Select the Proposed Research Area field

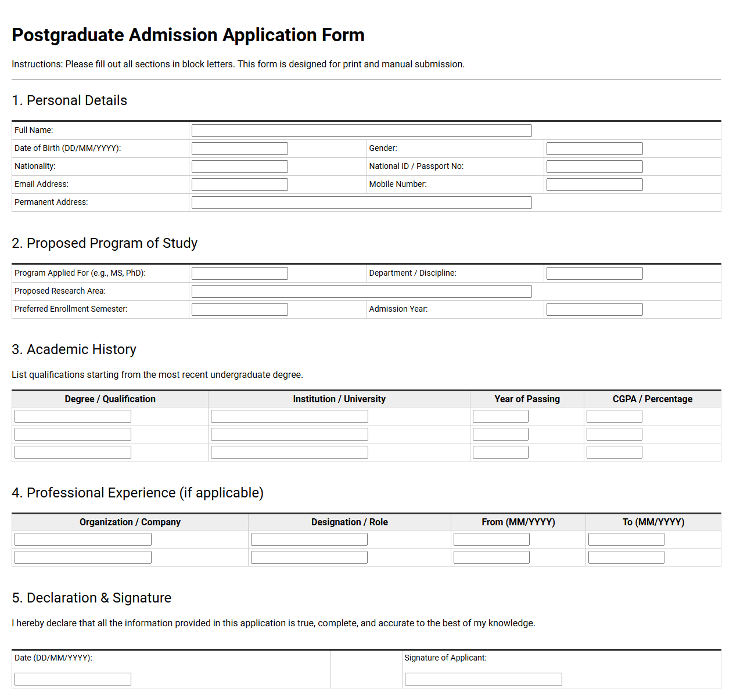click(361, 291)
